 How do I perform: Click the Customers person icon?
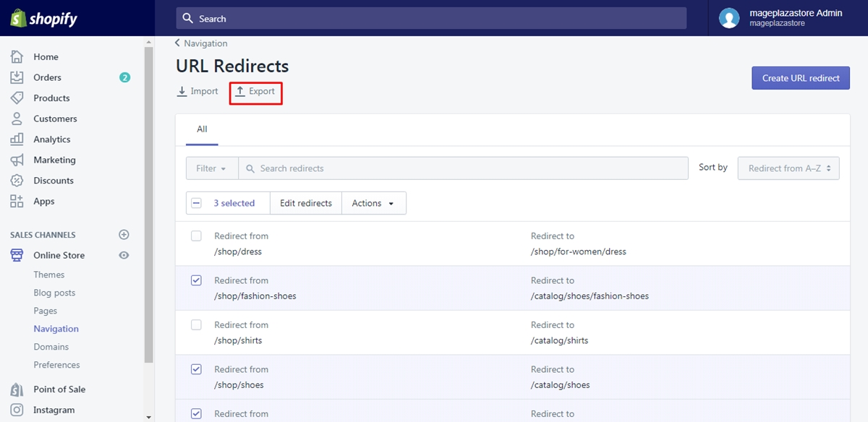click(x=17, y=119)
